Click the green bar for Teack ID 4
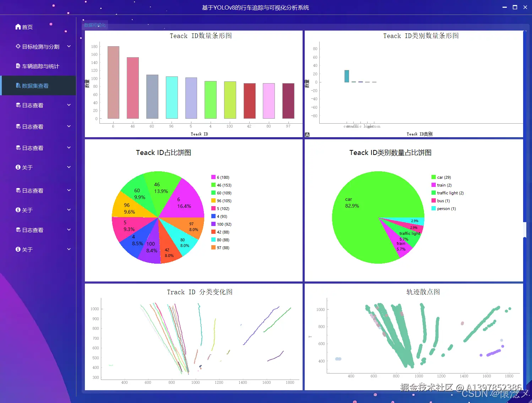The image size is (532, 403). point(211,100)
